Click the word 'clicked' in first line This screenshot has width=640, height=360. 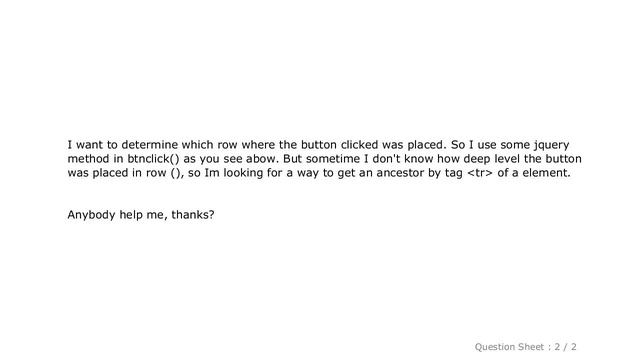[359, 145]
